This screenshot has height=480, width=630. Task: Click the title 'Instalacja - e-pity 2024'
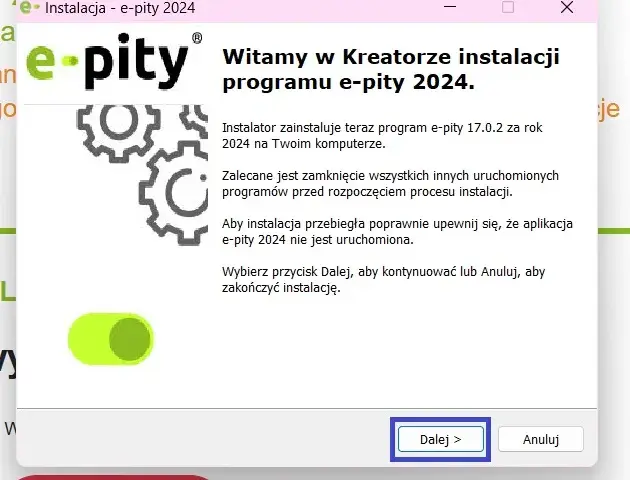pos(120,8)
